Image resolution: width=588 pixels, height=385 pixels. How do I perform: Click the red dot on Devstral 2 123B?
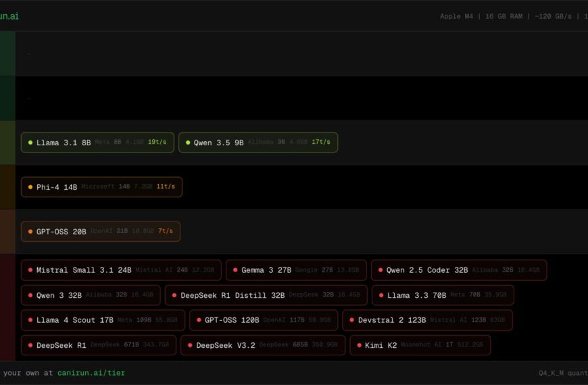coord(352,320)
